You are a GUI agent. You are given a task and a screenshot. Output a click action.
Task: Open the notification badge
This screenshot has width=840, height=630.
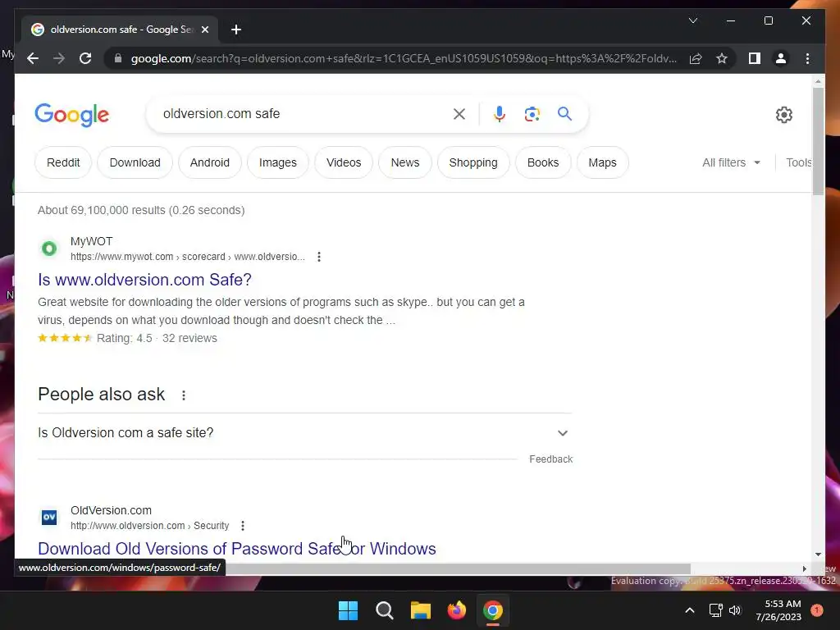click(x=816, y=610)
